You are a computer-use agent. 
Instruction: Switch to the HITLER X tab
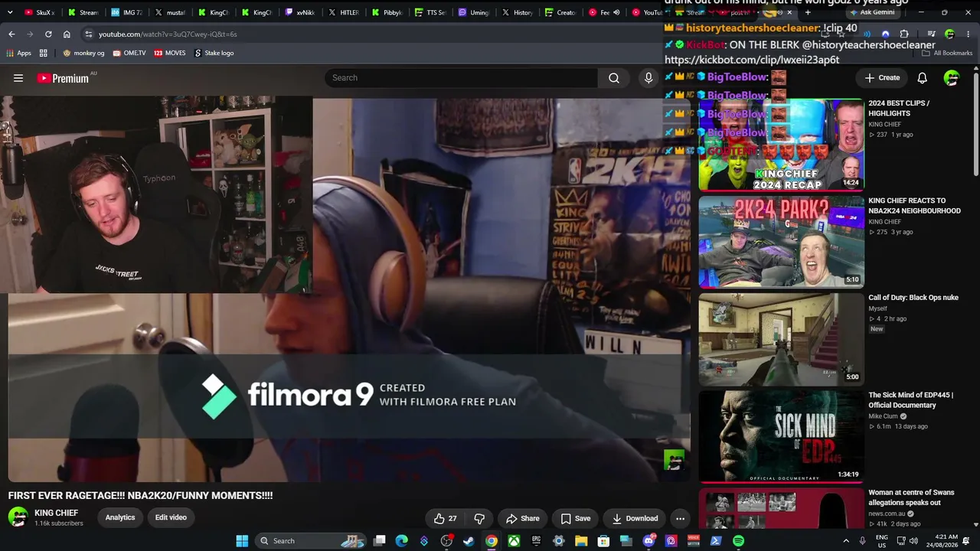coord(344,13)
